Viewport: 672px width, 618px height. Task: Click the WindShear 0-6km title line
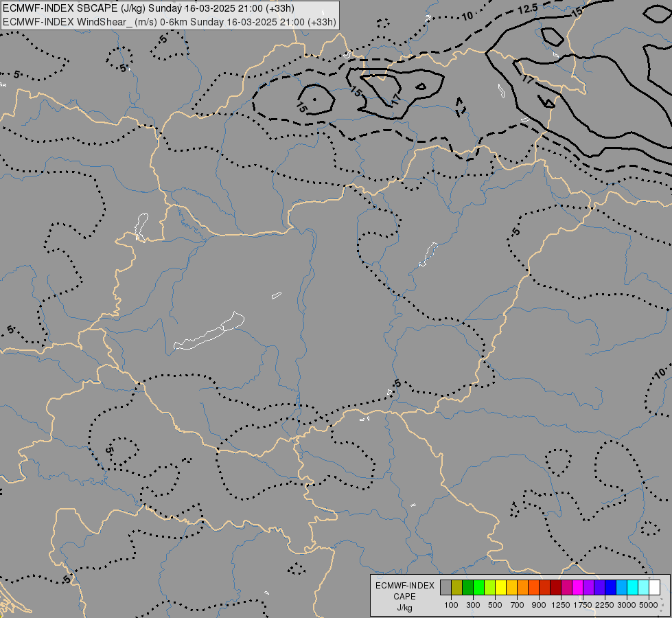click(170, 22)
